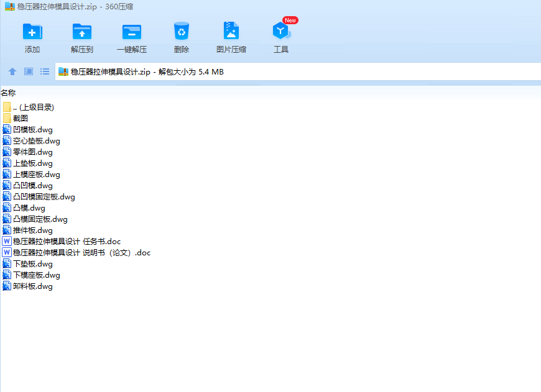
Task: Click the dwg icon of 空心垫板.dwg
Action: pos(7,140)
